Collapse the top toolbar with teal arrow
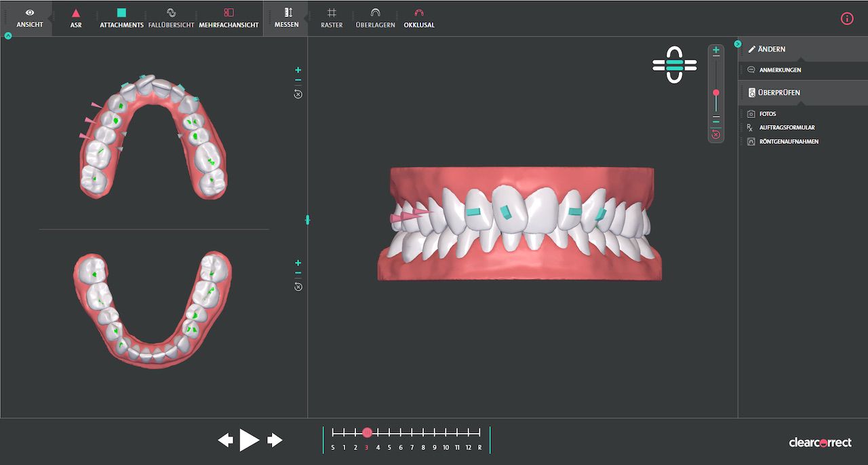This screenshot has height=465, width=868. [8, 35]
